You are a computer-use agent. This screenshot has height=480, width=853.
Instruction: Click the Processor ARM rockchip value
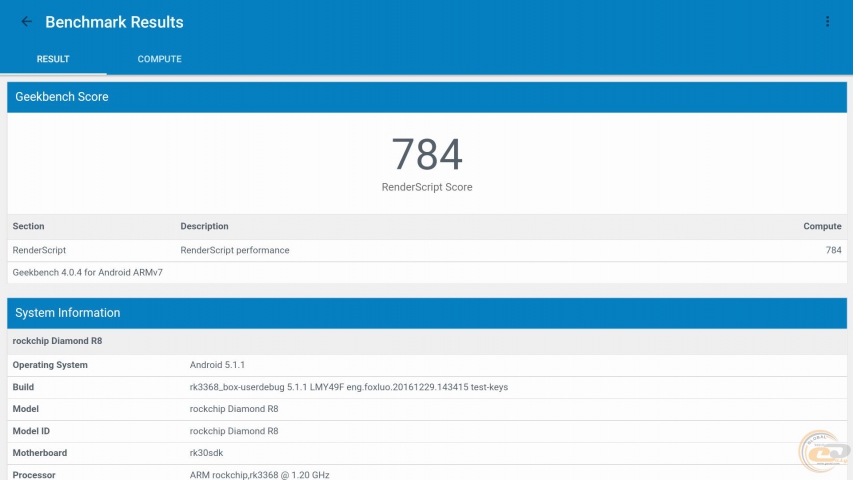[259, 475]
